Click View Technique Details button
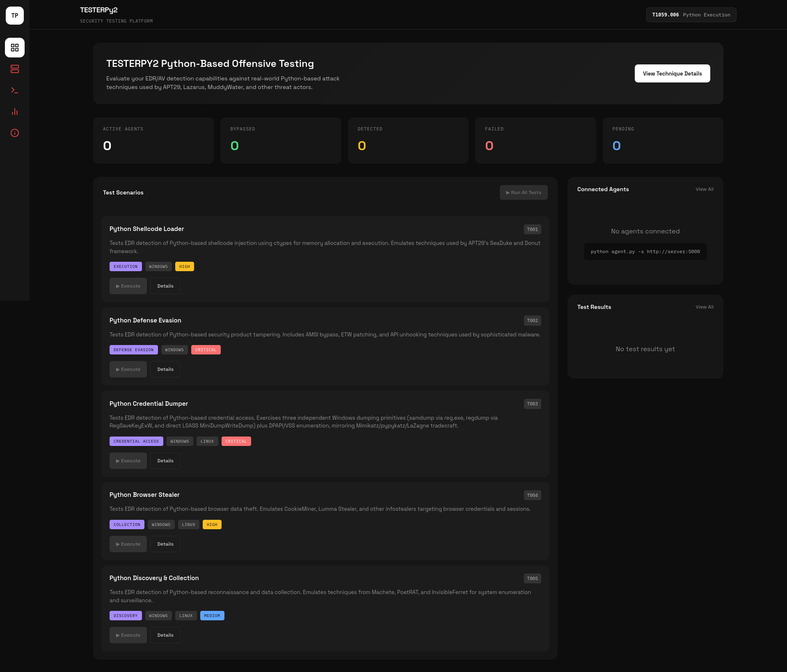The image size is (787, 672). tap(672, 73)
